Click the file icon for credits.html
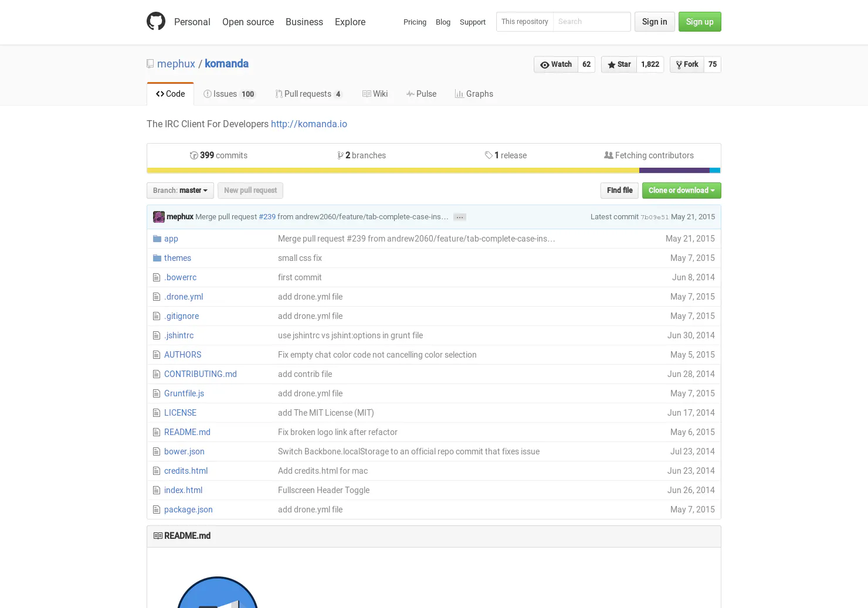 pyautogui.click(x=156, y=471)
